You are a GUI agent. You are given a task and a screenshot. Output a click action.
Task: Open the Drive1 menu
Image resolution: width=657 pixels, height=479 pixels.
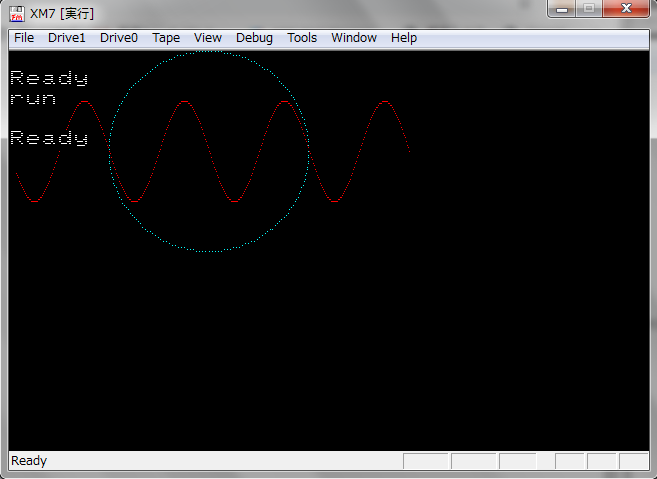pyautogui.click(x=67, y=38)
